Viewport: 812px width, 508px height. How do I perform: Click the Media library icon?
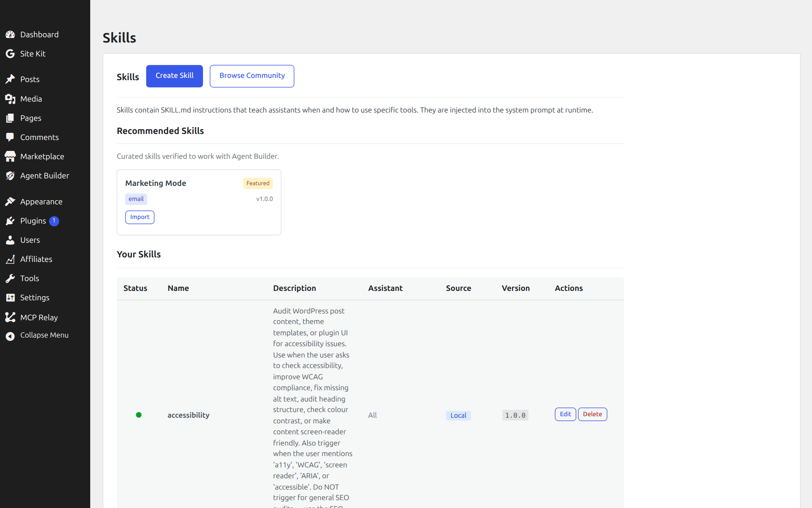(10, 99)
